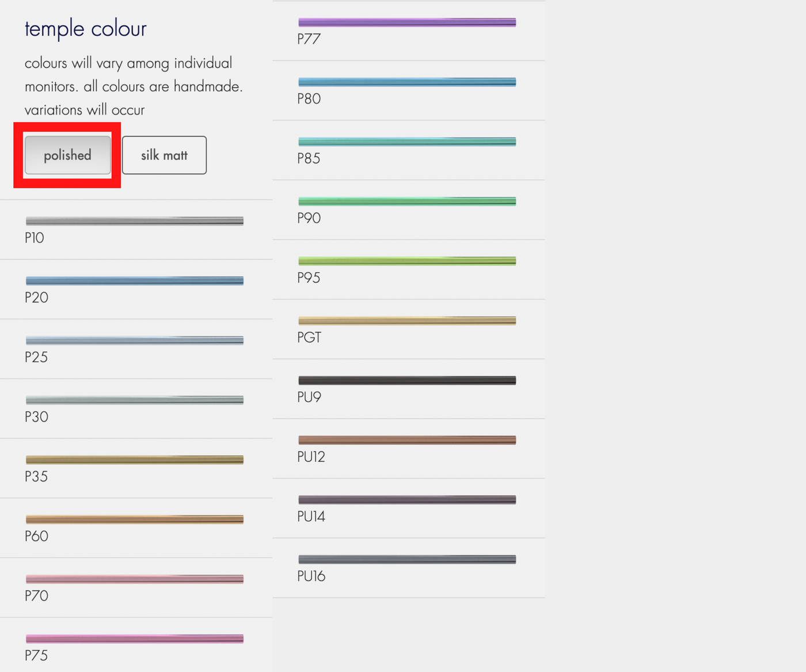Screen dimensions: 806x672
Task: Pick the P77 purple temple colour
Action: pyautogui.click(x=407, y=23)
